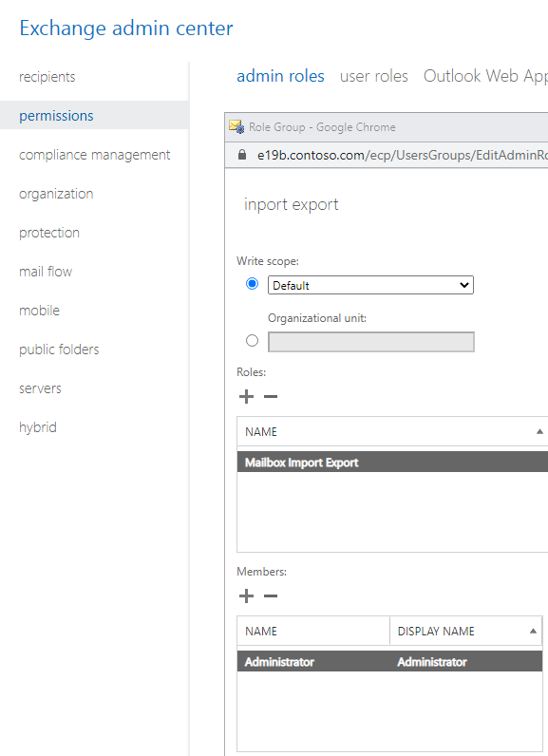This screenshot has width=548, height=756.
Task: Open the Write scope Default dropdown
Action: coord(370,285)
